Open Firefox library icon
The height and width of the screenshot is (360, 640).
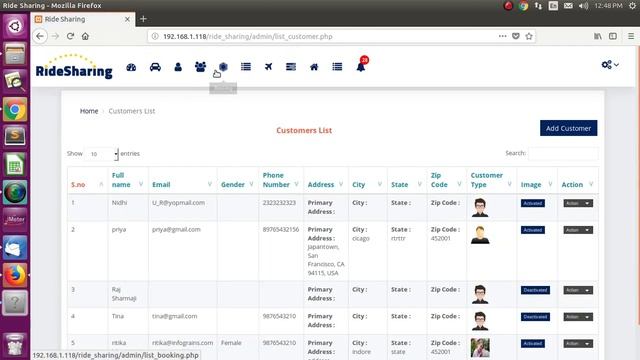click(x=598, y=36)
